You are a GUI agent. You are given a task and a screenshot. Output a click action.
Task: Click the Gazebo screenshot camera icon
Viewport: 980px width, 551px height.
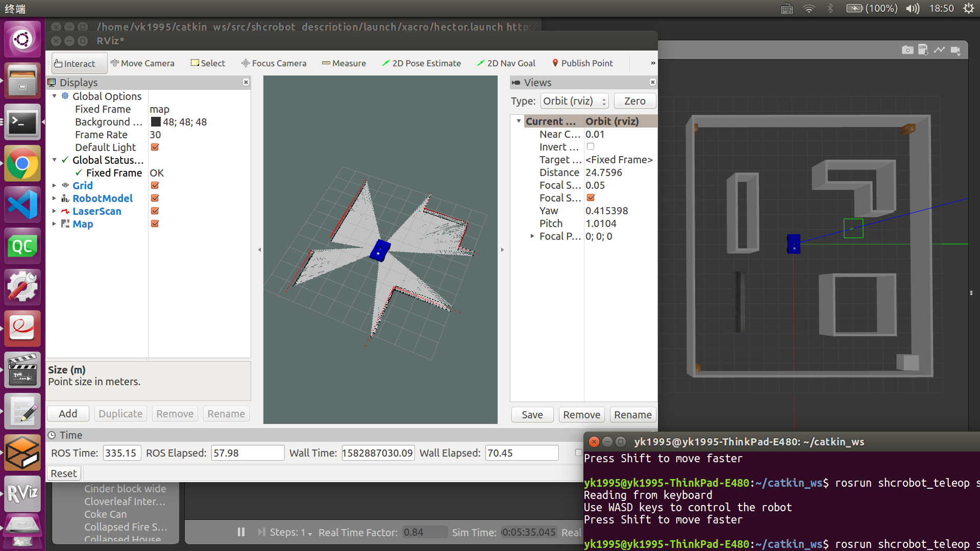pyautogui.click(x=907, y=50)
